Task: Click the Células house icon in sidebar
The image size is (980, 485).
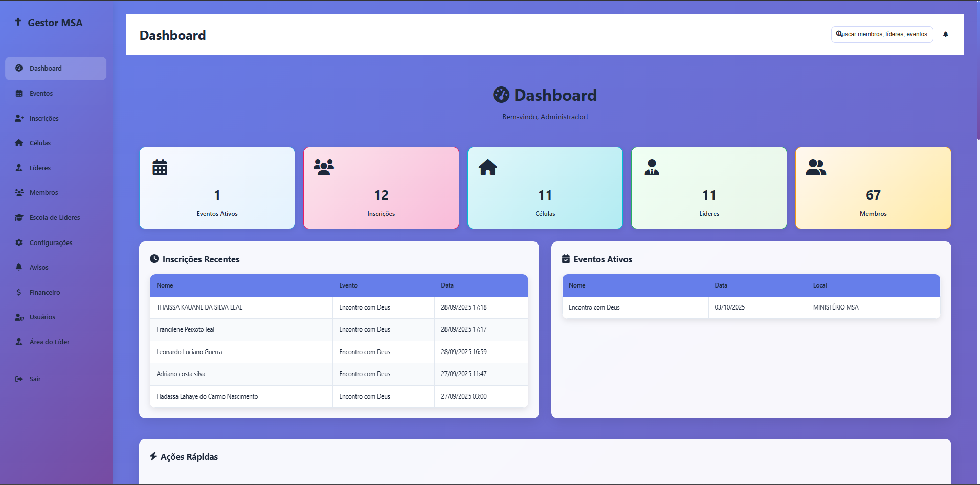Action: click(x=19, y=143)
